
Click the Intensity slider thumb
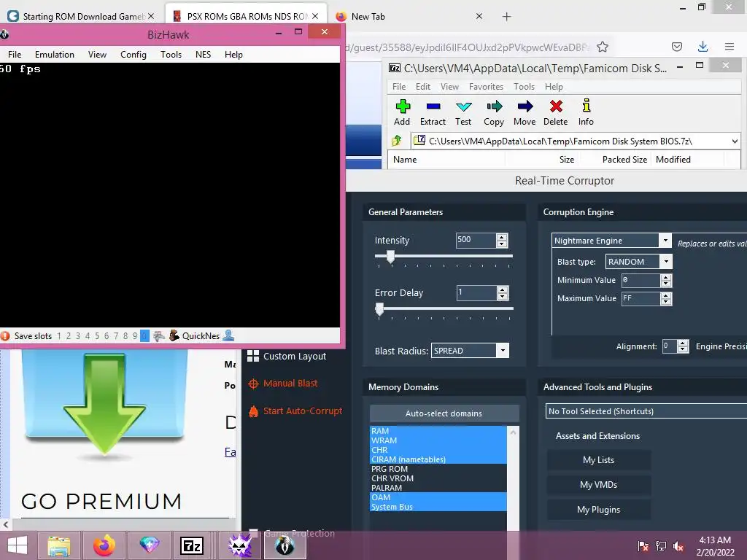pyautogui.click(x=391, y=257)
